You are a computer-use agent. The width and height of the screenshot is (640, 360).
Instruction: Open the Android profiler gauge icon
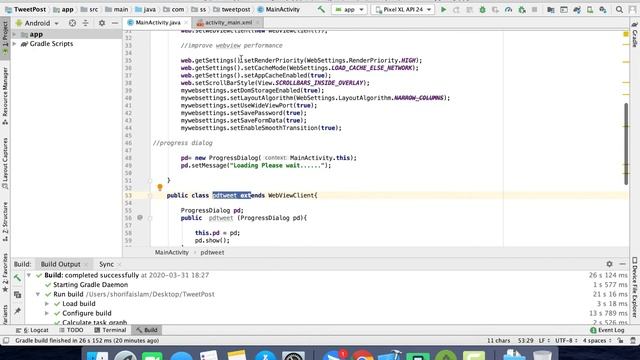click(x=508, y=9)
